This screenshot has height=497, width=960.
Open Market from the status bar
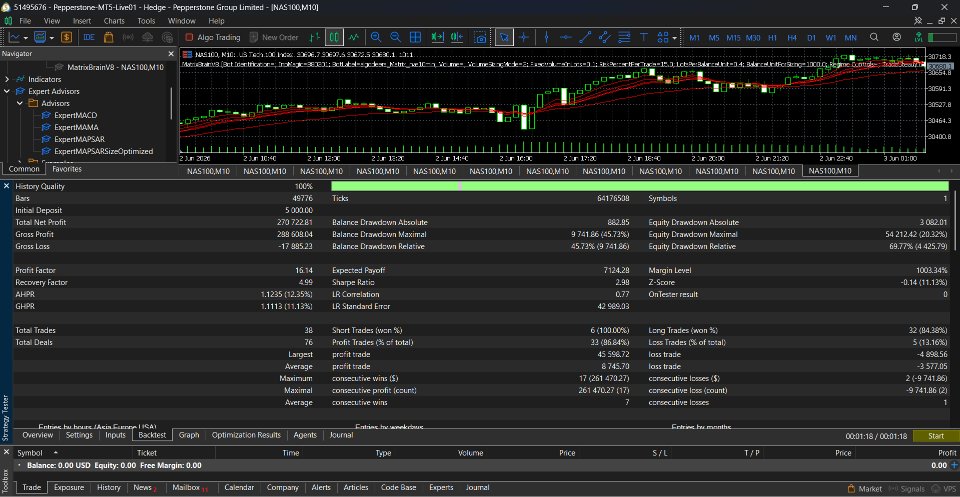pyautogui.click(x=865, y=488)
